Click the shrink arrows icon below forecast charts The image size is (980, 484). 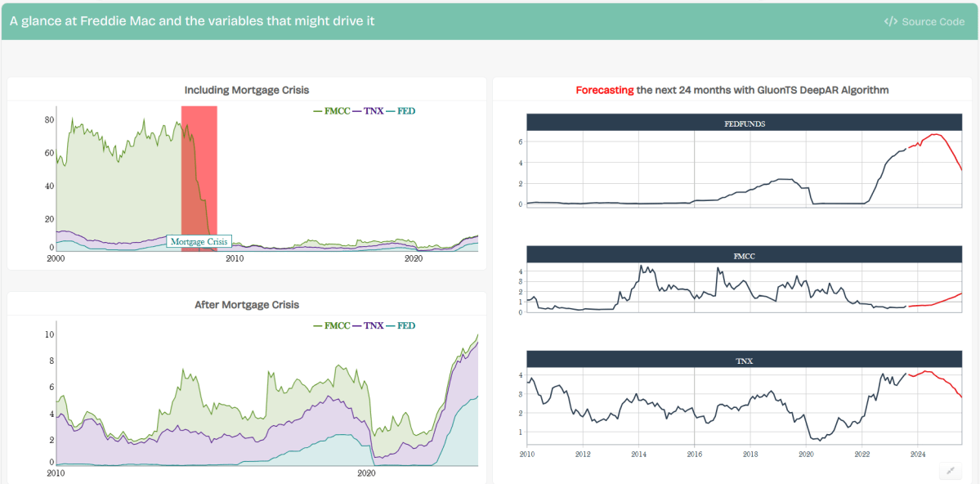[x=949, y=471]
